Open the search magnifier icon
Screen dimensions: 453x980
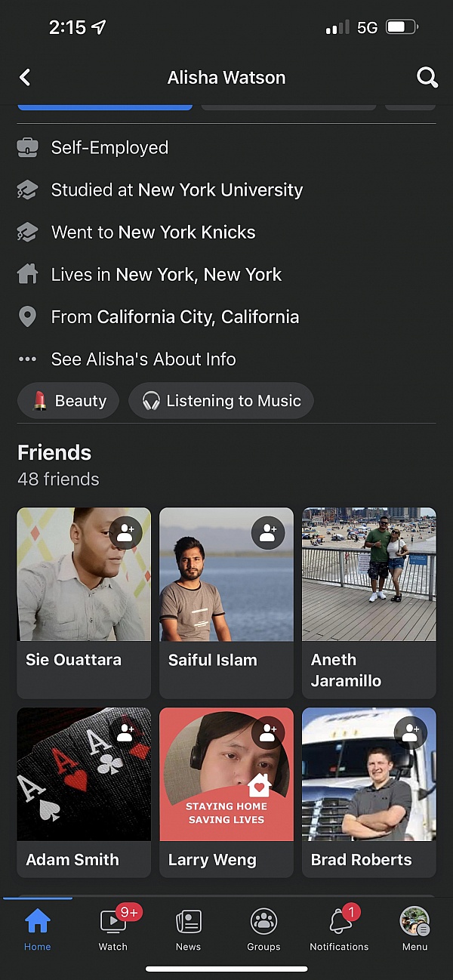point(427,77)
